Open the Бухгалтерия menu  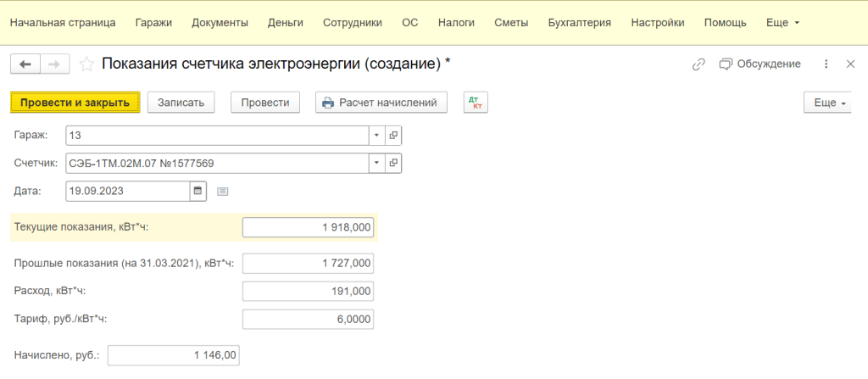point(579,23)
